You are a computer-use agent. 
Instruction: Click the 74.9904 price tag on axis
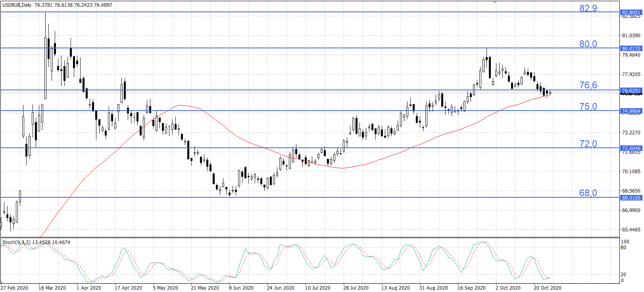631,111
